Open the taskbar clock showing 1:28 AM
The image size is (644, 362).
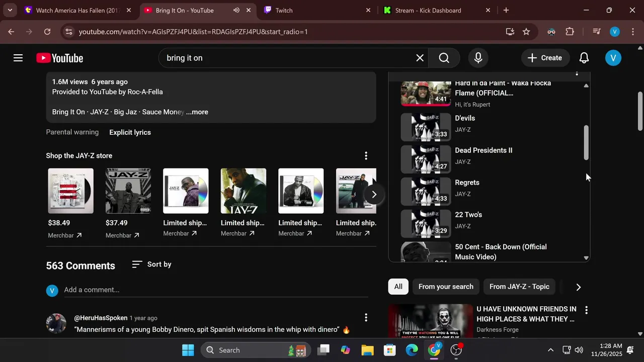(607, 350)
